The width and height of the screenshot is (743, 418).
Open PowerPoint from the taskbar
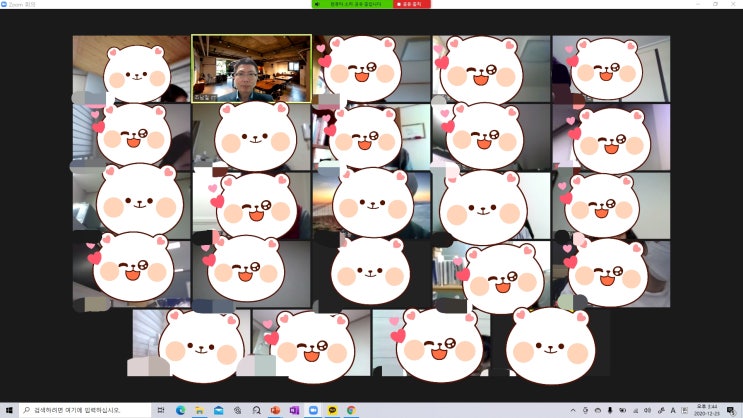(275, 410)
